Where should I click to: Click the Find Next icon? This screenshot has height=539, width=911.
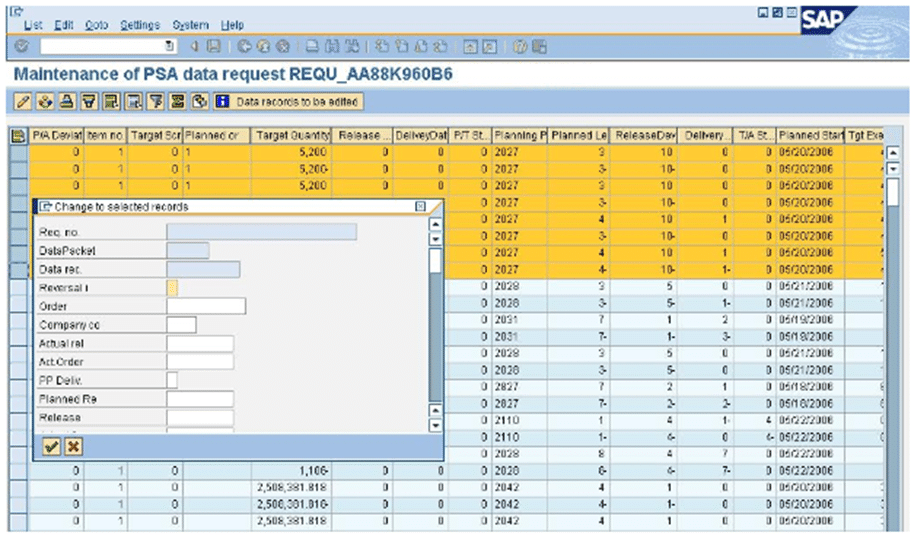click(352, 46)
